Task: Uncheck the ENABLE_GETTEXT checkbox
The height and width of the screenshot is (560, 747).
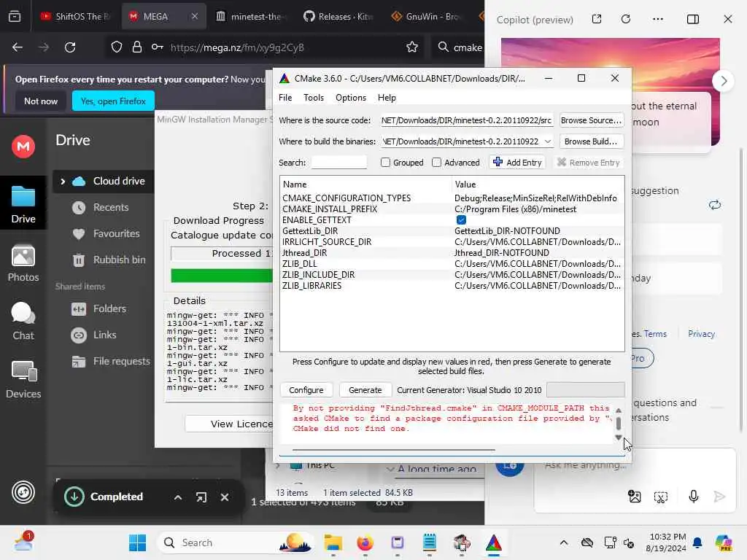Action: 461,220
